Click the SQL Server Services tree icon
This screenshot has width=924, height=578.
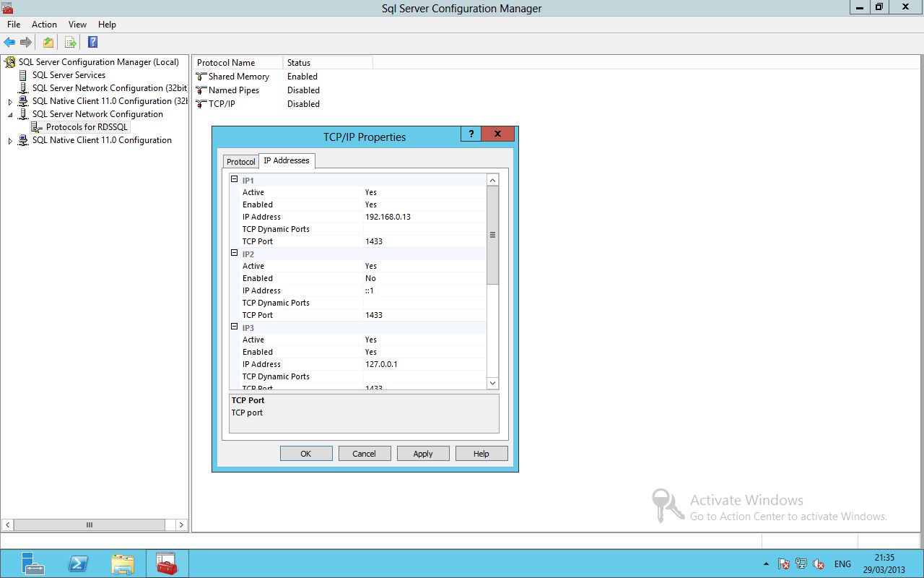click(23, 75)
